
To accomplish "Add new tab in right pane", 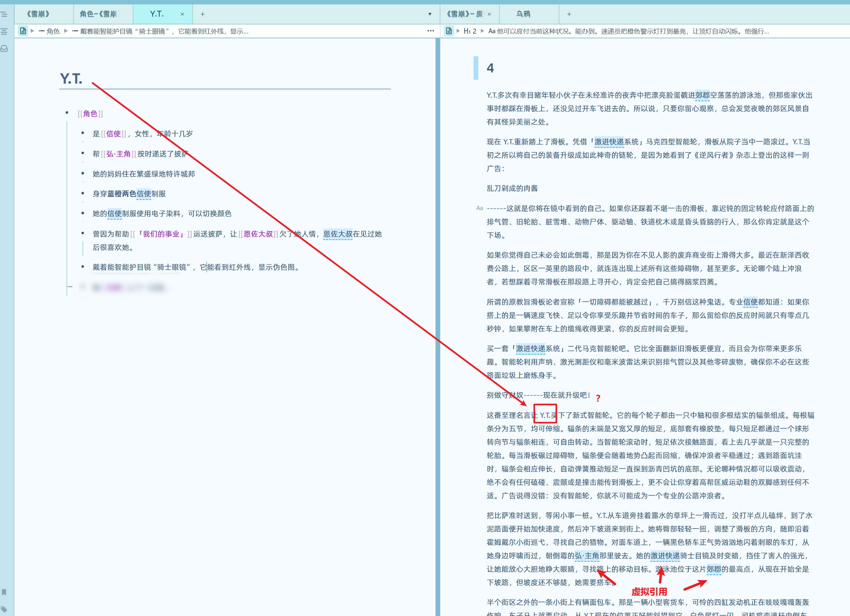I will click(x=569, y=14).
